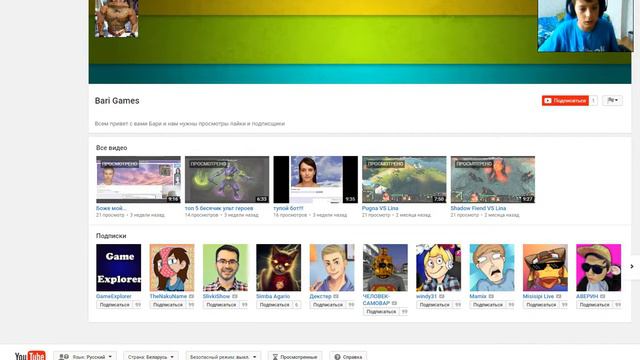Subscribe to Misisipi Live channel
The image size is (640, 360).
coord(541,305)
